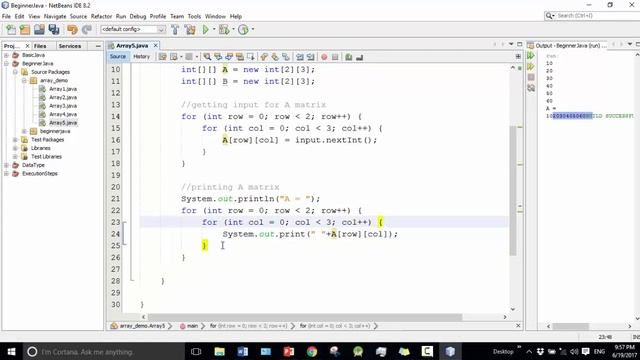The width and height of the screenshot is (640, 360).
Task: Select Array3.java in project tree
Action: (62, 106)
